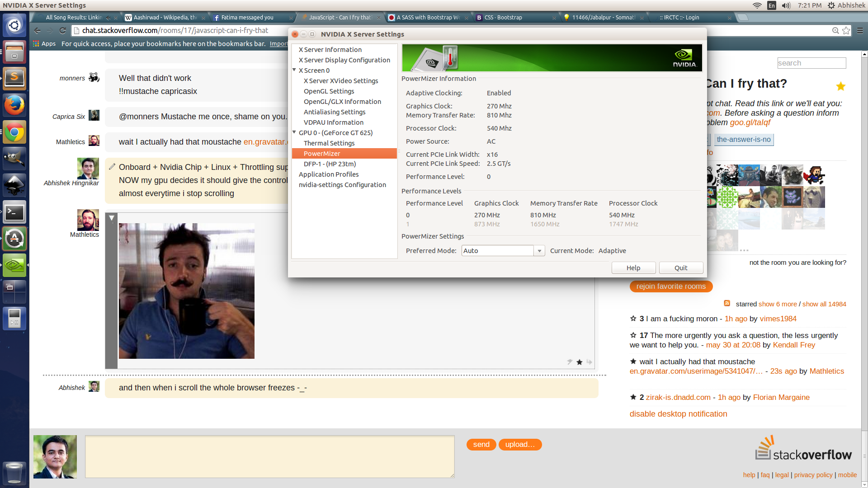Image resolution: width=868 pixels, height=488 pixels.
Task: Open VDPAU Information panel
Action: coord(333,122)
